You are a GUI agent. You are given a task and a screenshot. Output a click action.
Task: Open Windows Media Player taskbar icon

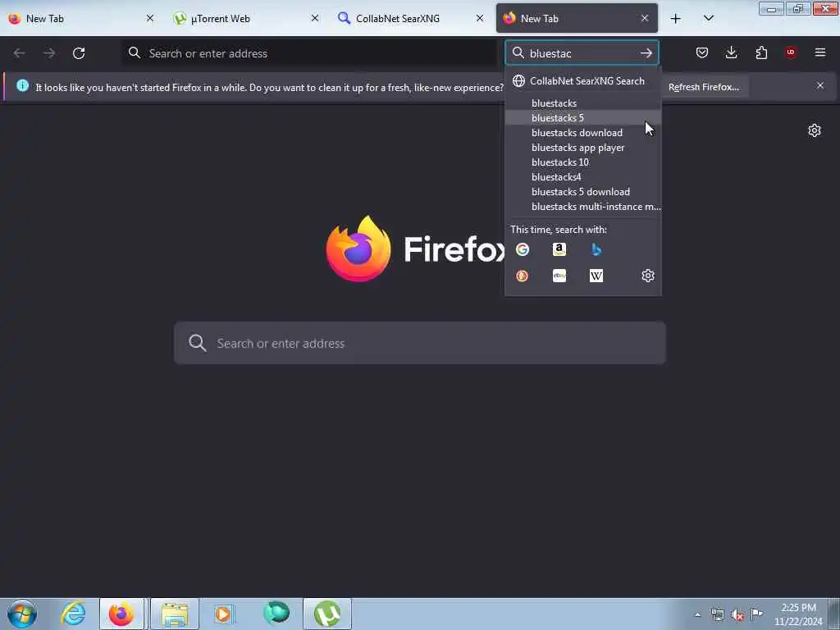point(225,614)
